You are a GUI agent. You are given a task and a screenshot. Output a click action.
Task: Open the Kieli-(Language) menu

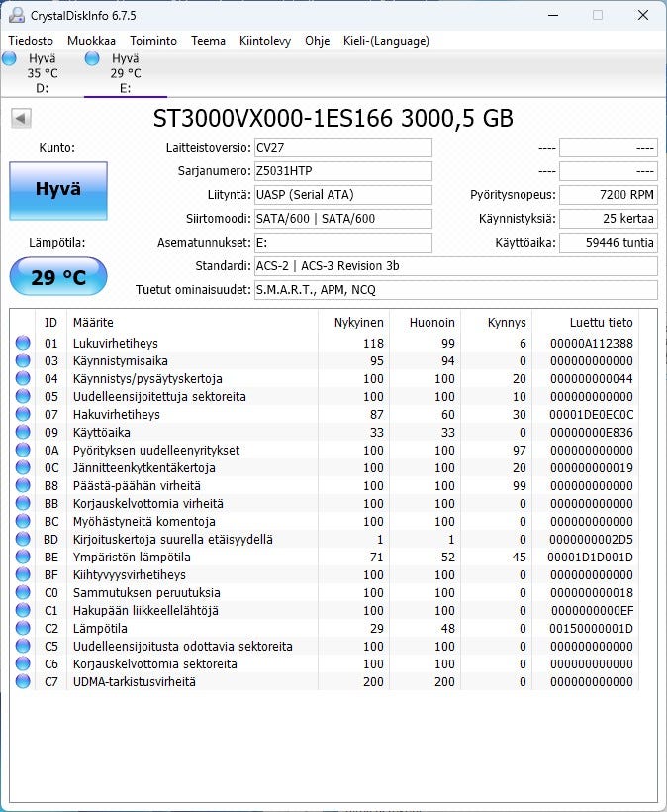click(x=386, y=41)
